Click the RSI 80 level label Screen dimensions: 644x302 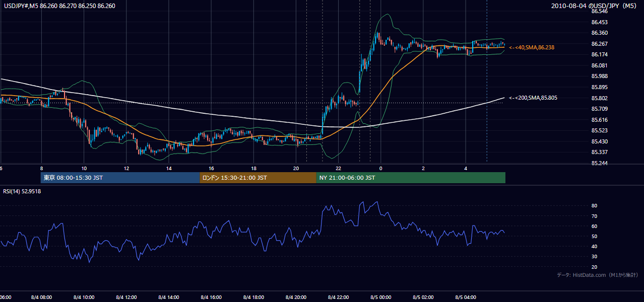(594, 206)
